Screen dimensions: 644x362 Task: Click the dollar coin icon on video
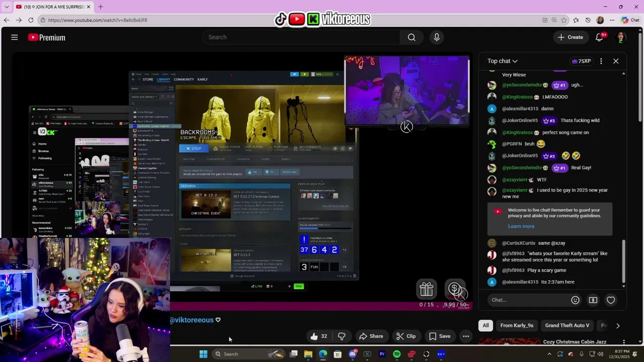point(455,289)
